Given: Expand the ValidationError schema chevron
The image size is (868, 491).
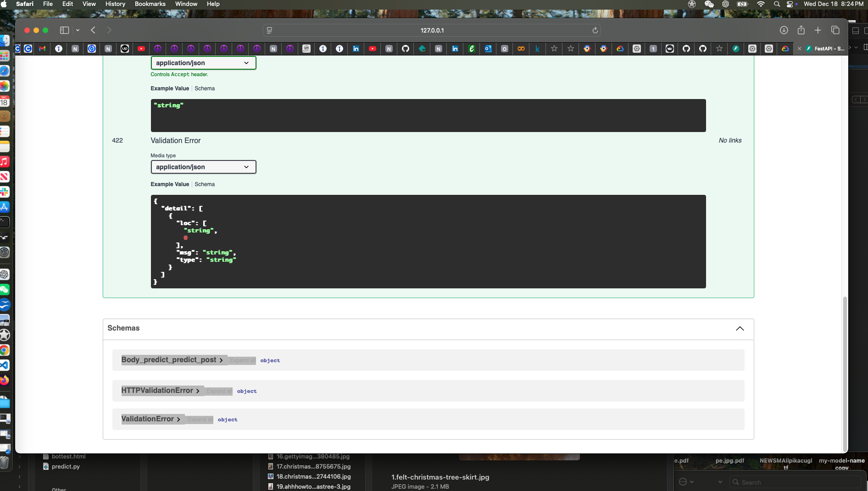Looking at the screenshot, I should [179, 419].
